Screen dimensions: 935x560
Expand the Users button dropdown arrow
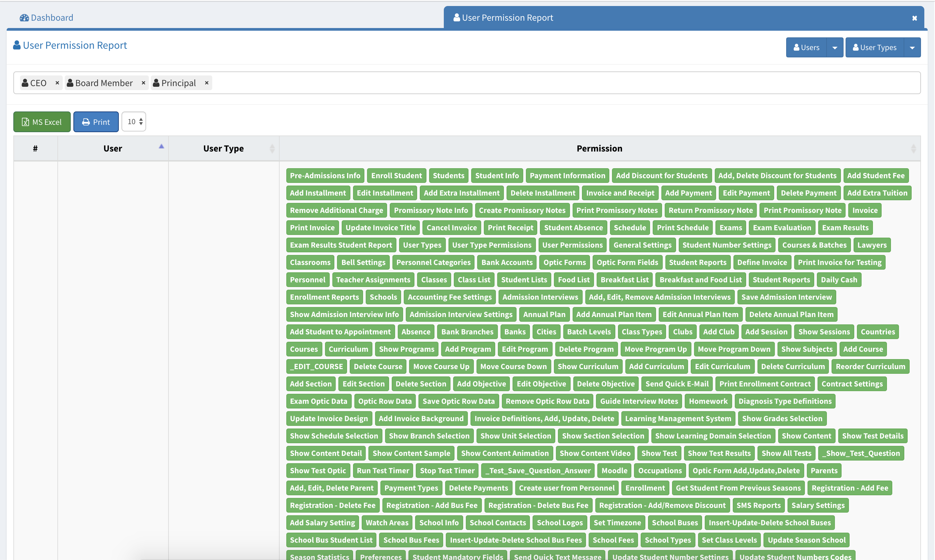point(835,47)
